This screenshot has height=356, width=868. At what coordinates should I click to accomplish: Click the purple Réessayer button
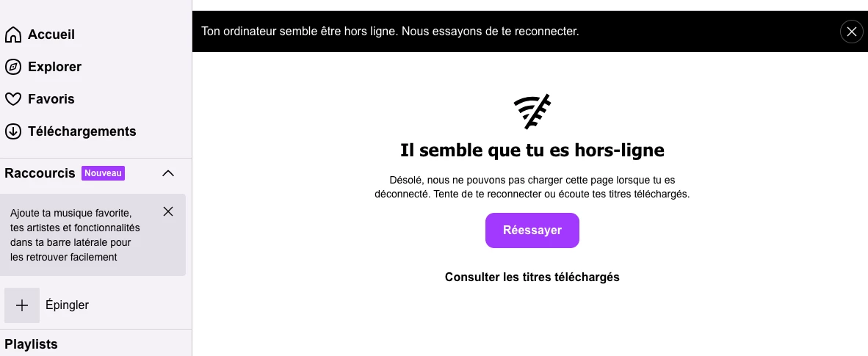click(532, 230)
